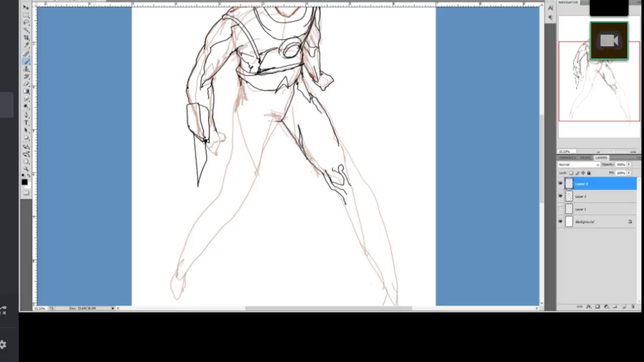The image size is (644, 362).
Task: Hide Layer 3 using its eye icon
Action: 561,184
